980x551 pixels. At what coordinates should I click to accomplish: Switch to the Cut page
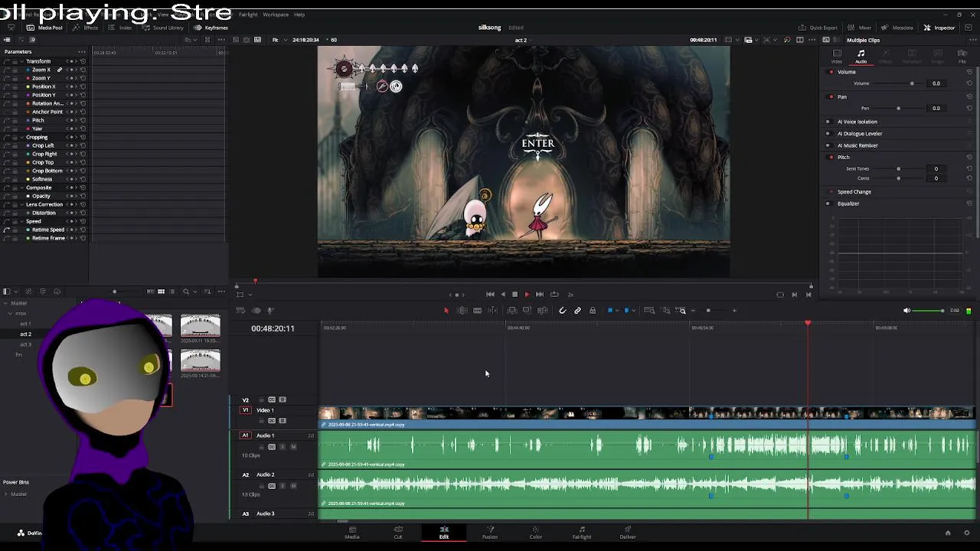coord(398,533)
